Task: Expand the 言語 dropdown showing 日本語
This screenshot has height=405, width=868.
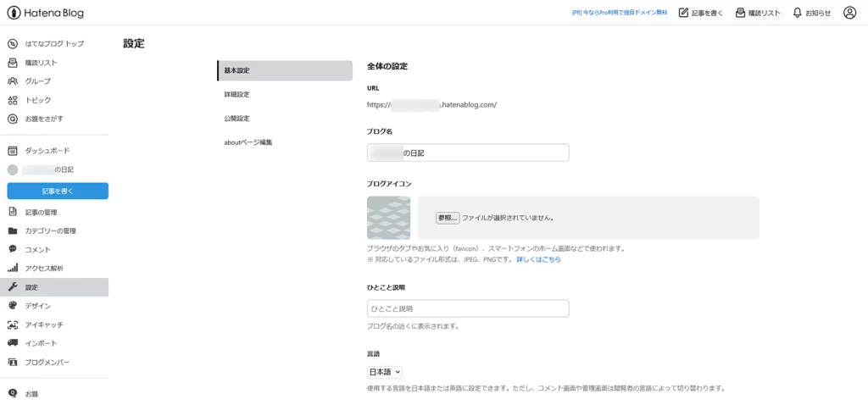Action: pyautogui.click(x=385, y=372)
